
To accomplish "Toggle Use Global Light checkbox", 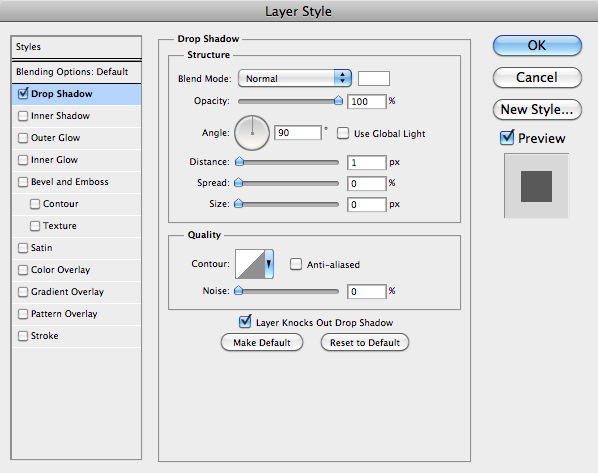I will (x=343, y=134).
